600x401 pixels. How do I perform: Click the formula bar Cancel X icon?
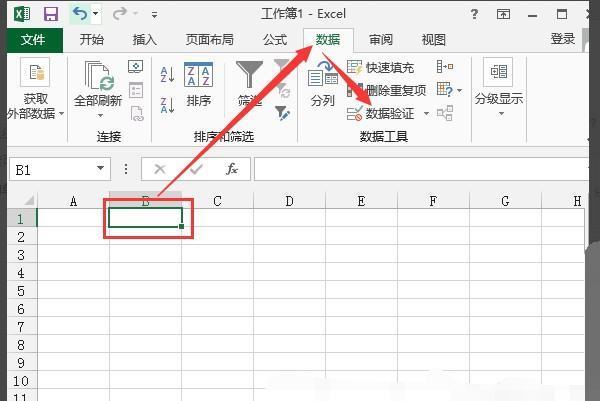coord(160,169)
